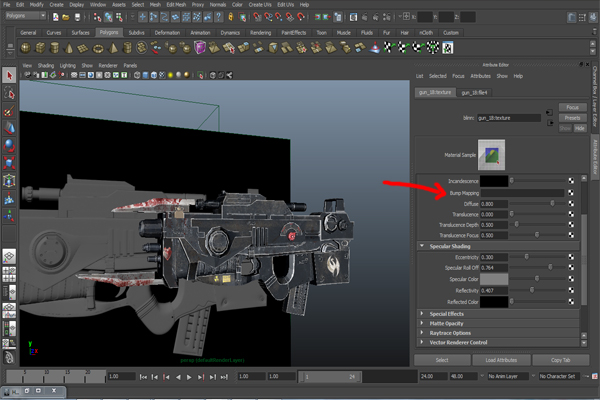Click the open scene folder icon
Screen dimensions: 600x400
(66, 17)
